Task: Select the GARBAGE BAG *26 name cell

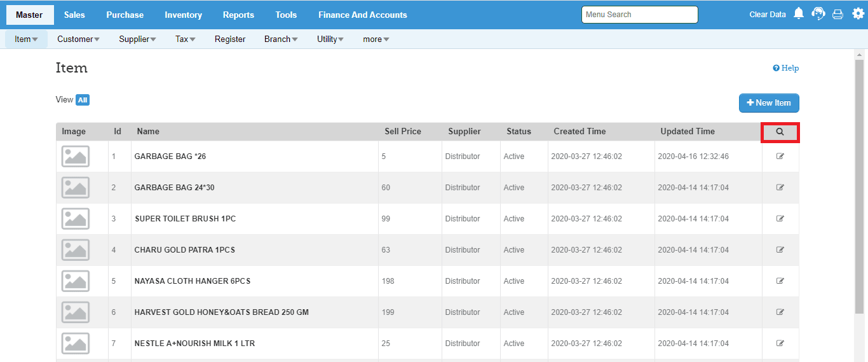Action: click(255, 157)
